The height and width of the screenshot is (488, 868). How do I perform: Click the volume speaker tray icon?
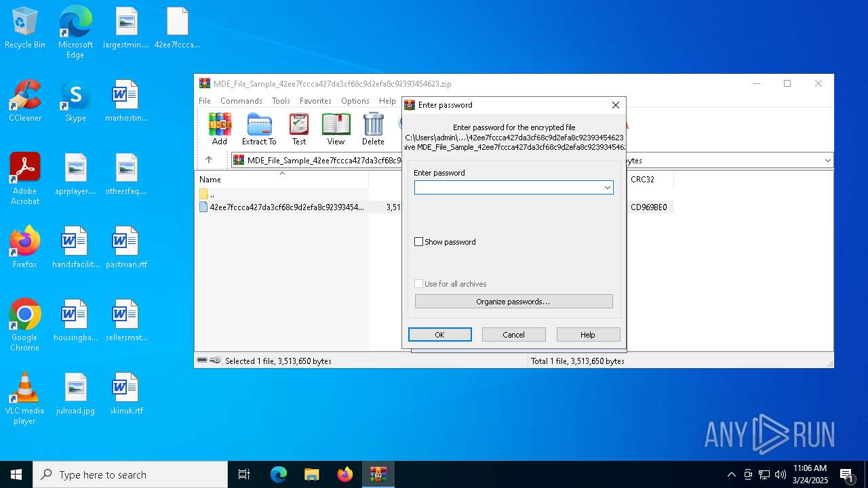(781, 474)
